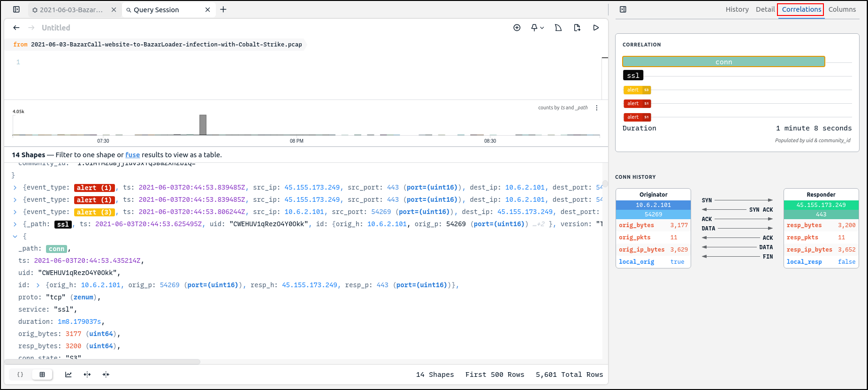Open a new tab with plus icon

tap(223, 9)
